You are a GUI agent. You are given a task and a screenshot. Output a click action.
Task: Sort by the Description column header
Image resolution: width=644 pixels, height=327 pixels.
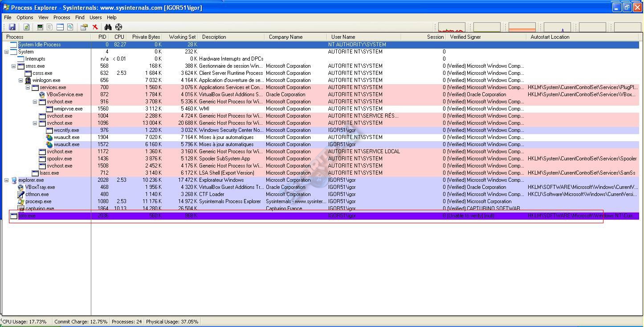[x=232, y=37]
